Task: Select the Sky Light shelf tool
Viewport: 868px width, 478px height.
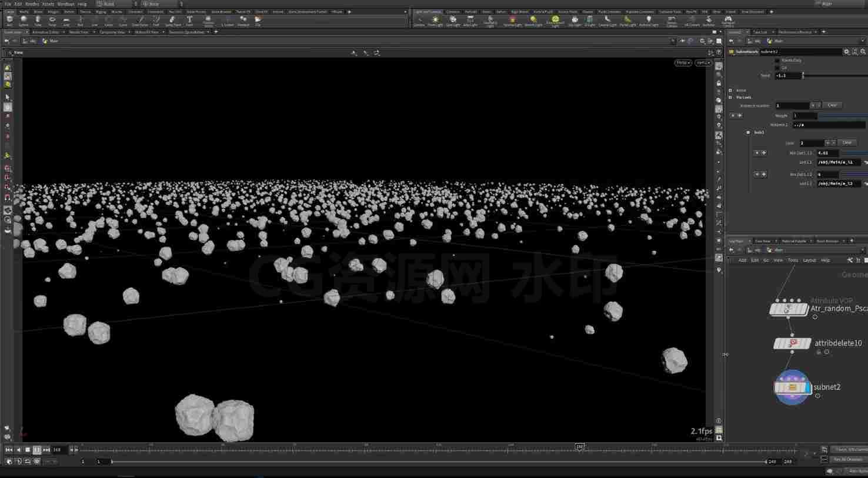Action: [x=575, y=21]
